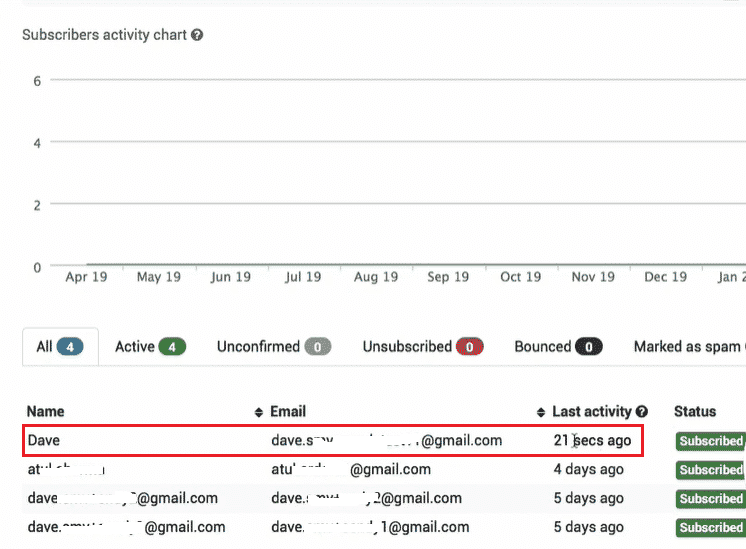Click help icon beside Subscribers activity chart
The height and width of the screenshot is (549, 746).
point(197,35)
